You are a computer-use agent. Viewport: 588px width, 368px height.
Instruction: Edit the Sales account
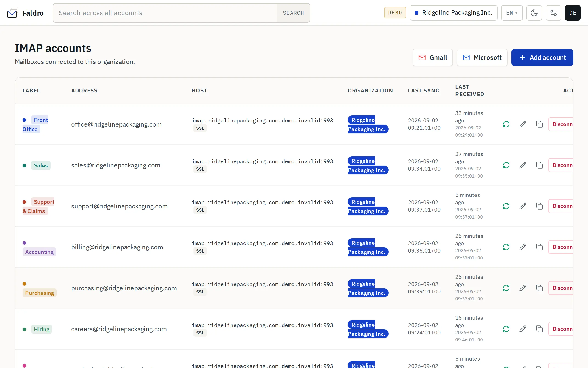pos(523,165)
